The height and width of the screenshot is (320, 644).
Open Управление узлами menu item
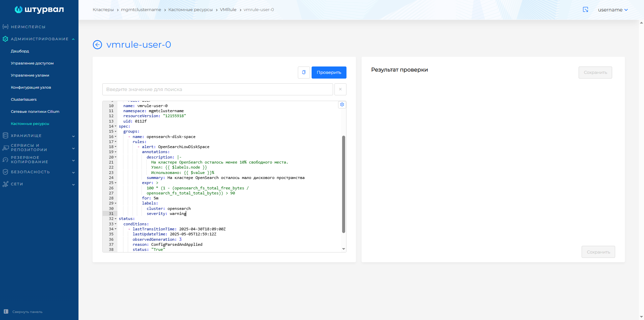[x=30, y=75]
